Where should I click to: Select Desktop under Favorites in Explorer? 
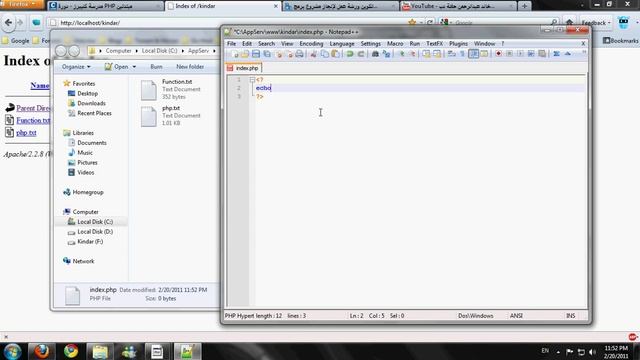[87, 93]
